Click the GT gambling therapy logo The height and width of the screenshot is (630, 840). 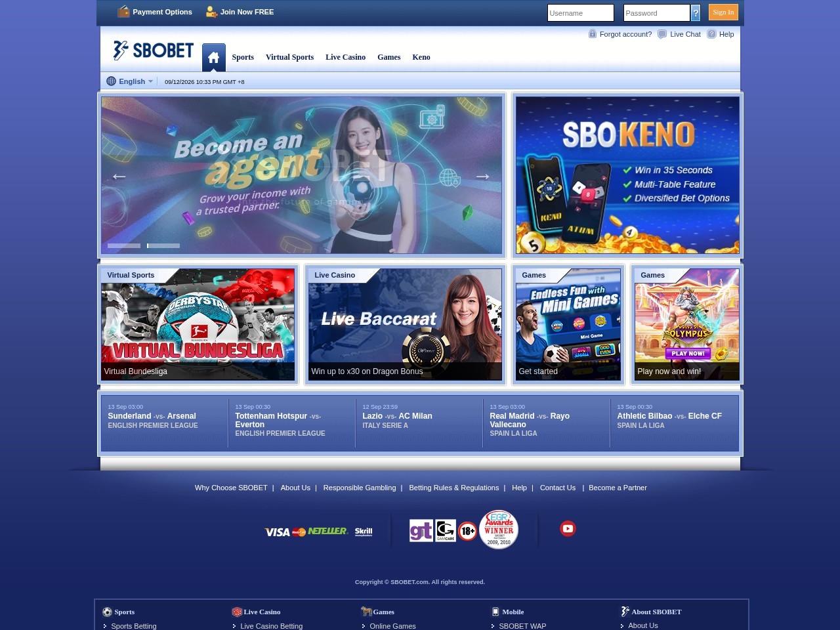tap(421, 530)
